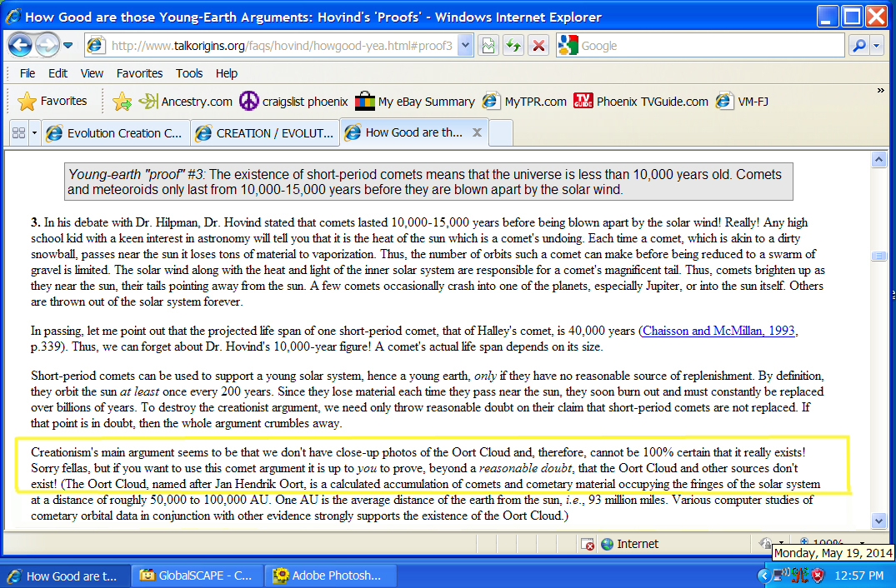Expand the address bar history dropdown
Screen dimensions: 896x588
(x=465, y=46)
